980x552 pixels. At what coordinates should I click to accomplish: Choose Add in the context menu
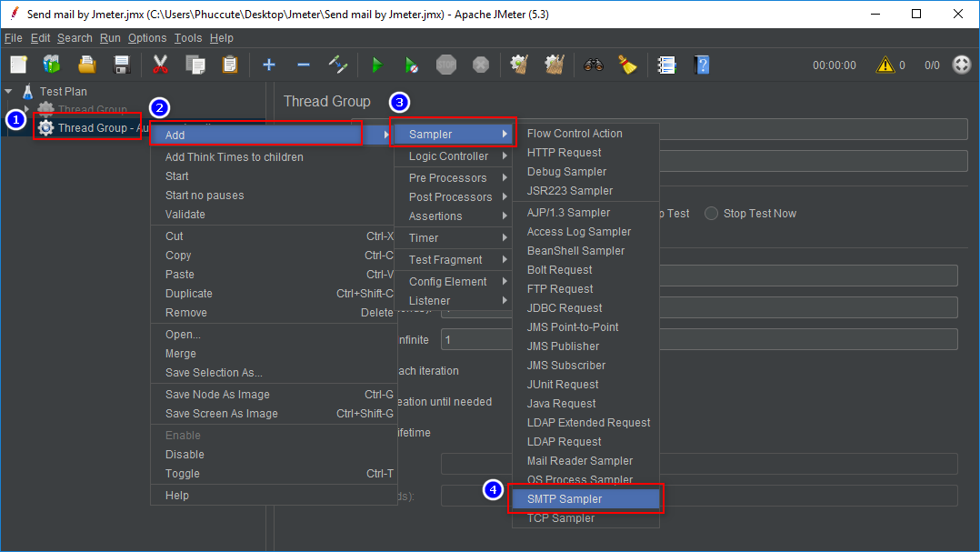click(271, 135)
